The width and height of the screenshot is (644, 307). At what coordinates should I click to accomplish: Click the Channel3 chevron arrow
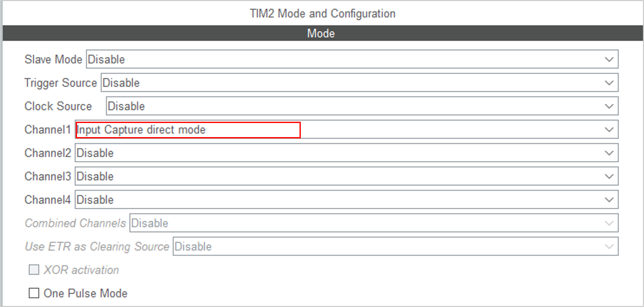coord(609,176)
